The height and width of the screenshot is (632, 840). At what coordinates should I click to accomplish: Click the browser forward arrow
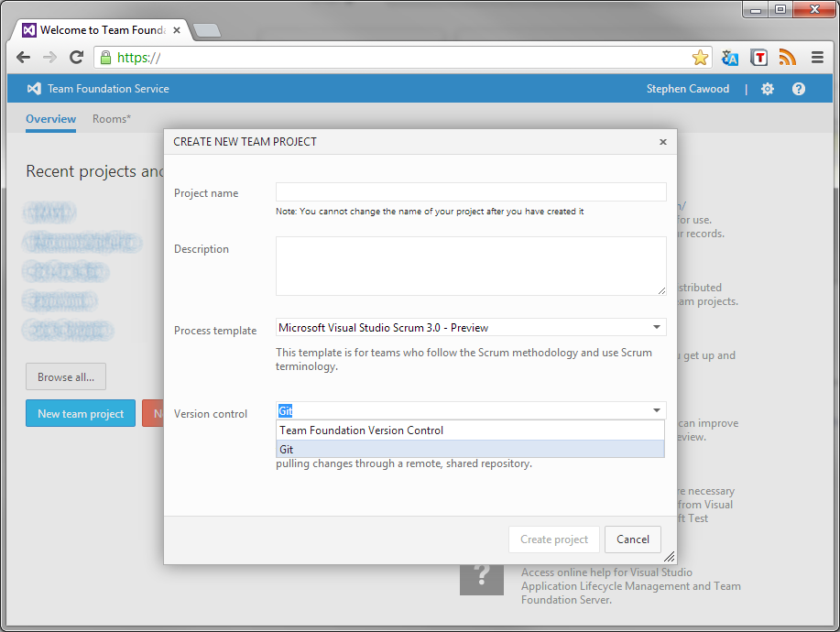click(x=49, y=58)
